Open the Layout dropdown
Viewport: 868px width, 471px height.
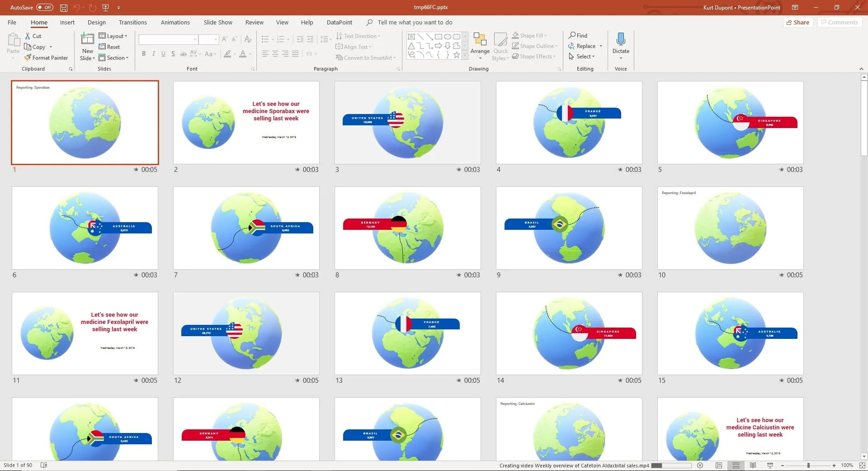point(113,36)
